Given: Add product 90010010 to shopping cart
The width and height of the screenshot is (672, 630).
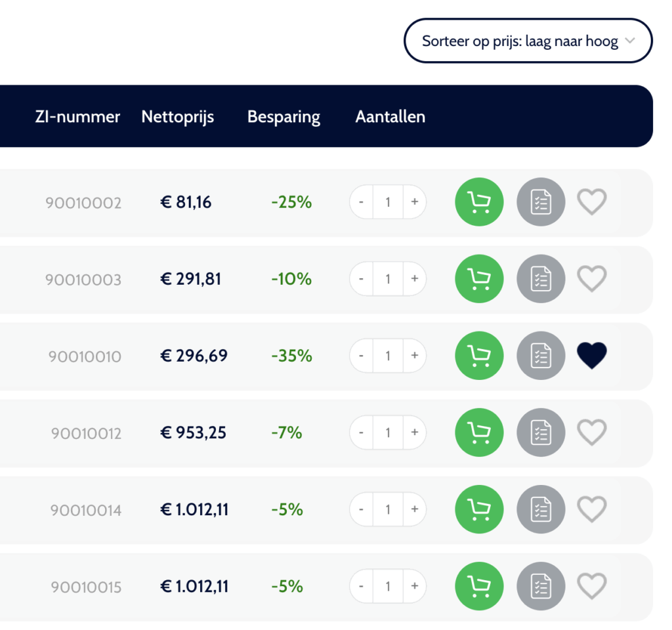Looking at the screenshot, I should [479, 356].
